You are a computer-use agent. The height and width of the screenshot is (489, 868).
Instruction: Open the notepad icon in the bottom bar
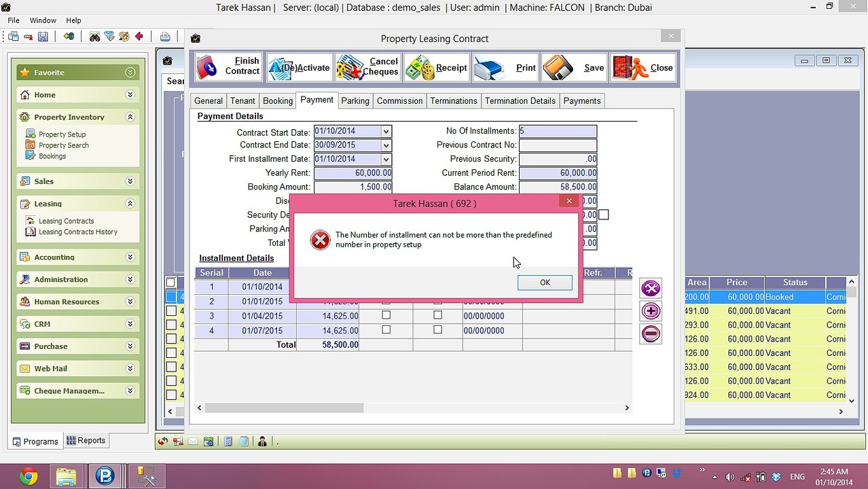243,441
